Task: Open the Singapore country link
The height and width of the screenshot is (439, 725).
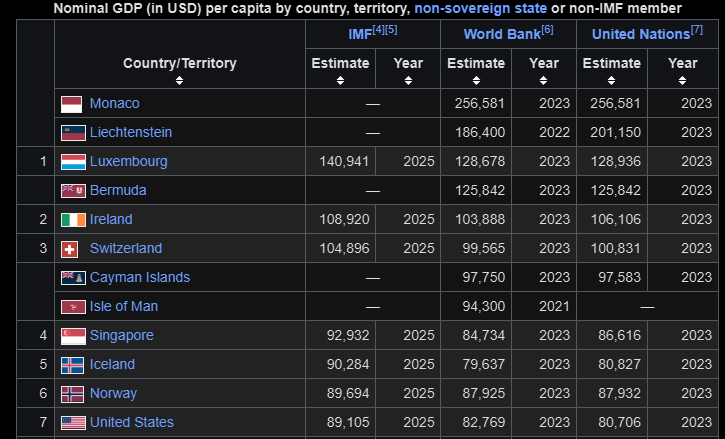Action: pyautogui.click(x=122, y=335)
